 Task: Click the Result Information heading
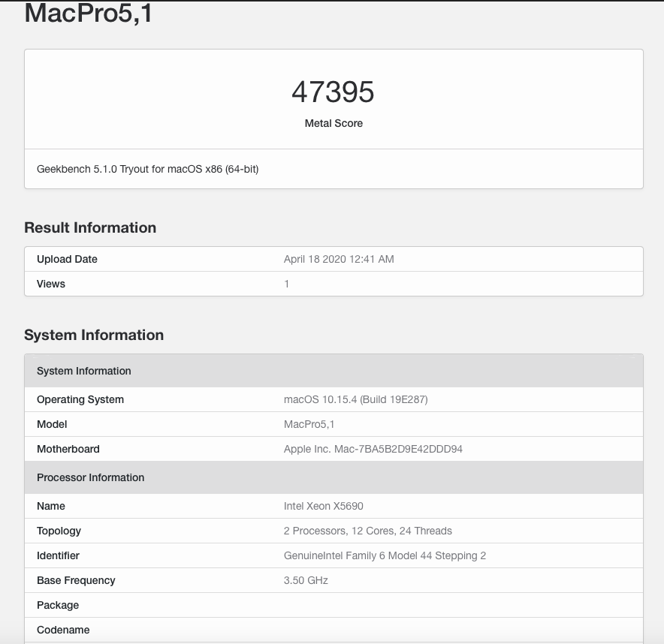90,227
